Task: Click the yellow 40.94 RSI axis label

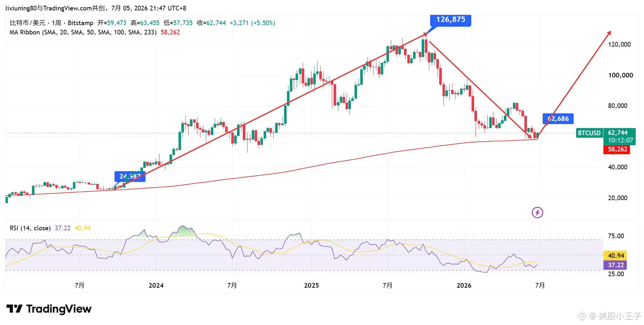Action: pos(616,256)
